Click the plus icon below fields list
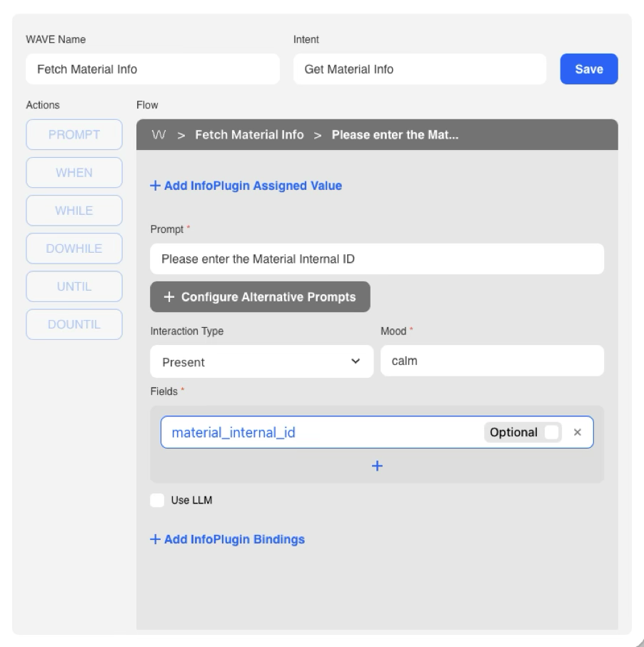 (x=377, y=466)
